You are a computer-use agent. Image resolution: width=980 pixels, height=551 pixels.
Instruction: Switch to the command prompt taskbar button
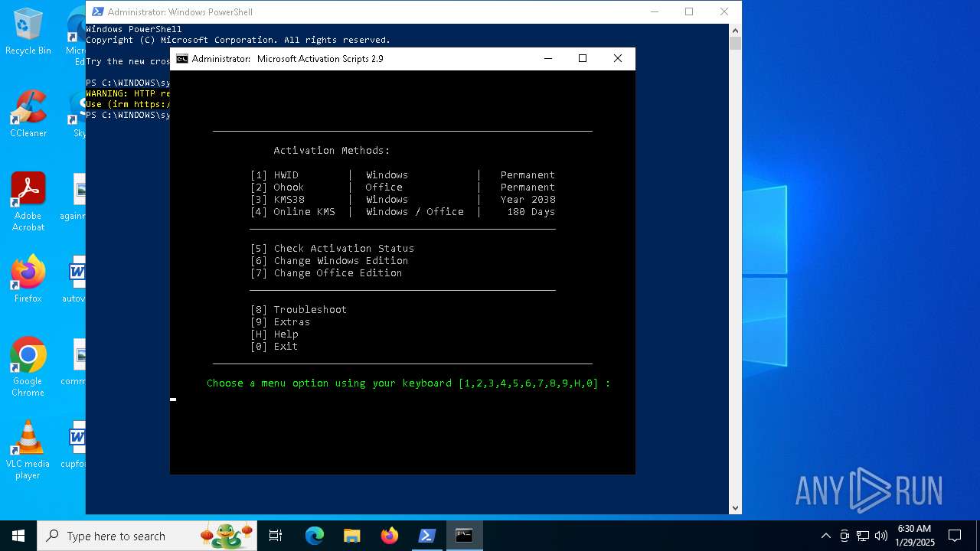click(x=464, y=536)
